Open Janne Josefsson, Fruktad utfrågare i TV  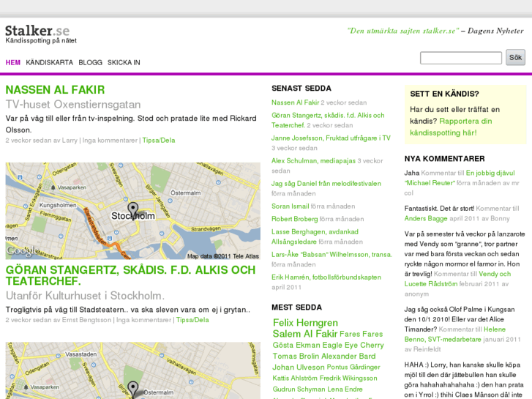tap(331, 138)
